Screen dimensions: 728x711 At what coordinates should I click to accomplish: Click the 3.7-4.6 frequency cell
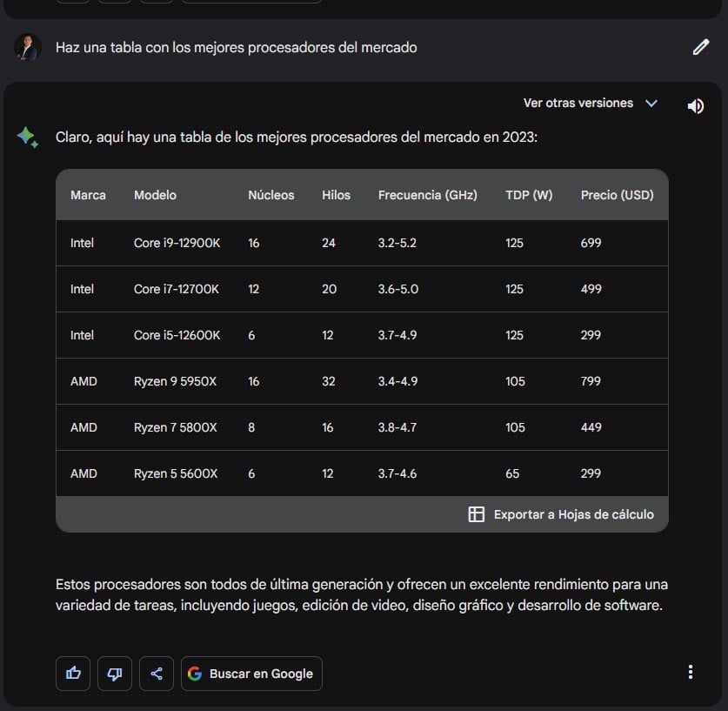pyautogui.click(x=397, y=473)
